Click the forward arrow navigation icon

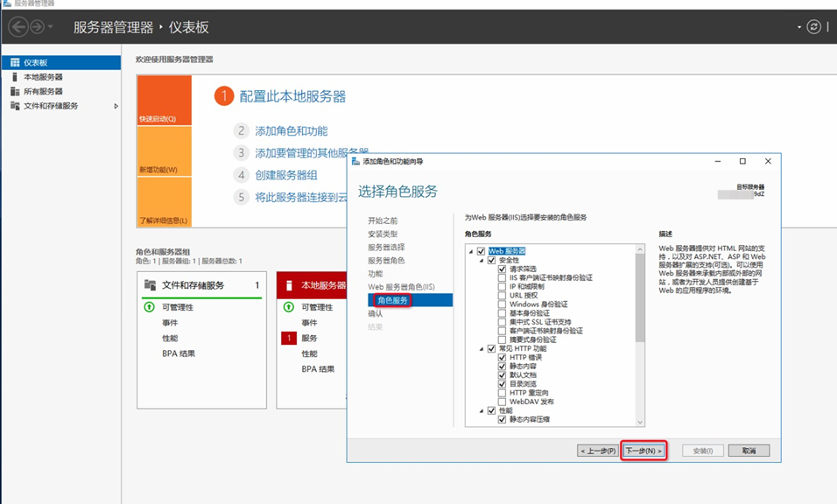(x=37, y=27)
